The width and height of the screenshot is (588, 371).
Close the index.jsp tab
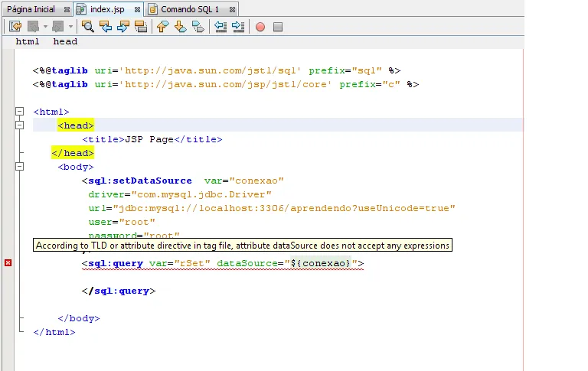point(137,9)
